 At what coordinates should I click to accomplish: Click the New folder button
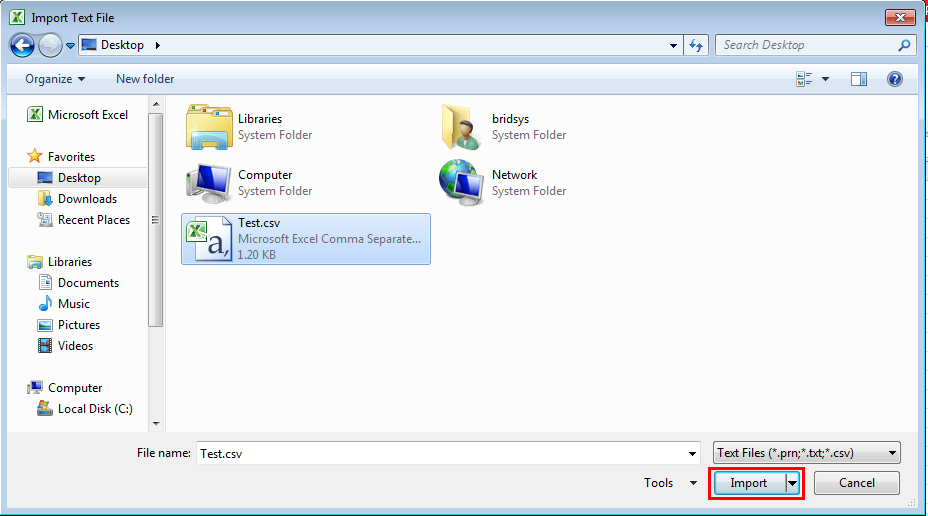145,79
